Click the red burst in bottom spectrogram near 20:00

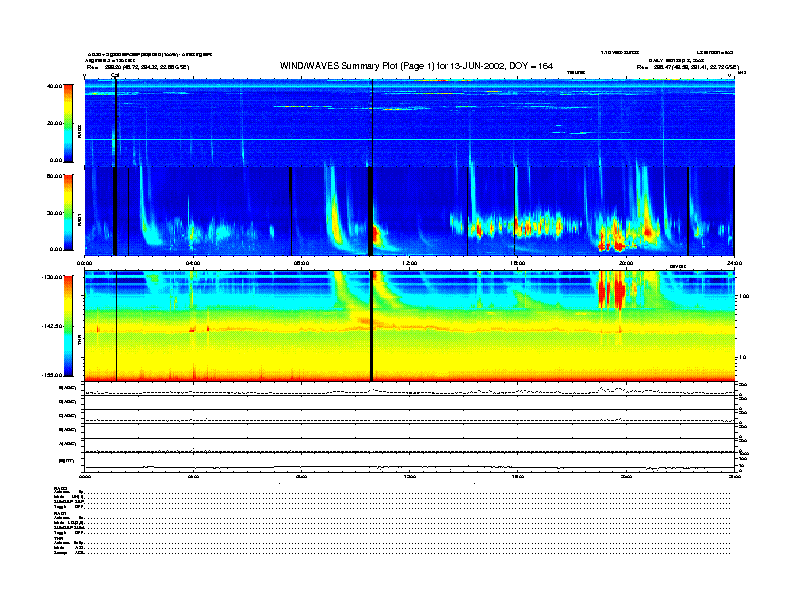[x=611, y=292]
